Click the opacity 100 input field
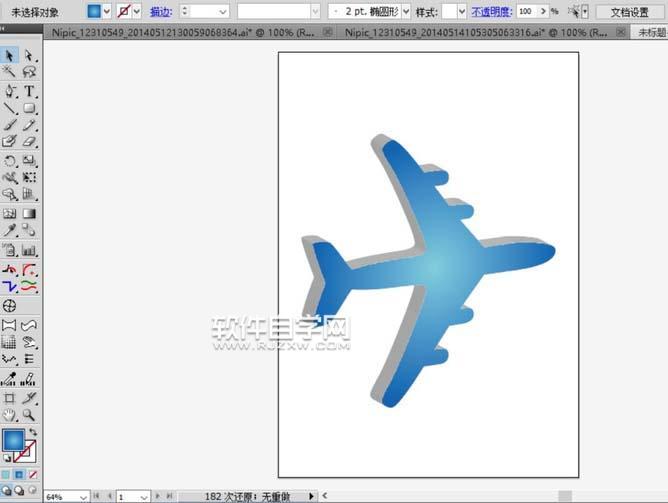 click(x=527, y=11)
